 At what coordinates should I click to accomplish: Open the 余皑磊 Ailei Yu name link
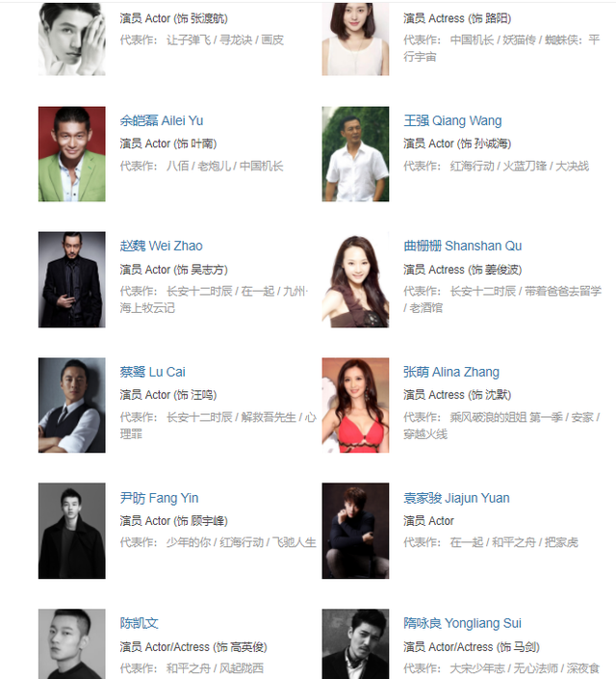click(x=162, y=120)
